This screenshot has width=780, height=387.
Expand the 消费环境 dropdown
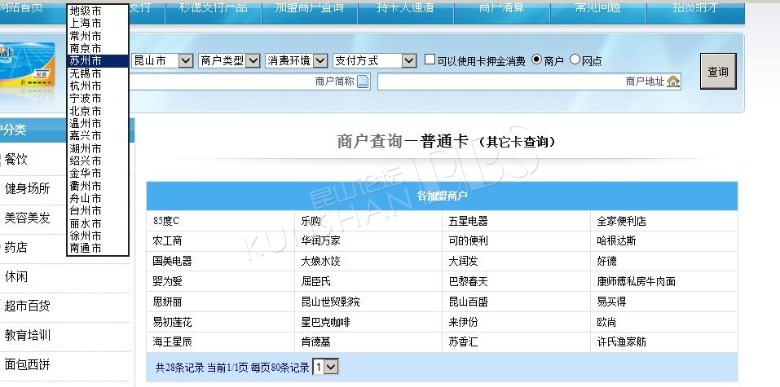click(296, 61)
